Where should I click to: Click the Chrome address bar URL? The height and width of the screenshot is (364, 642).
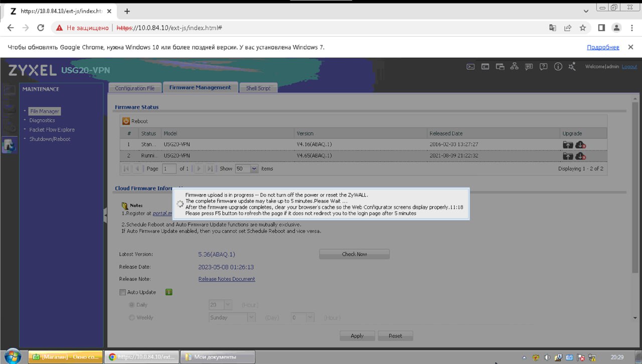coord(170,28)
